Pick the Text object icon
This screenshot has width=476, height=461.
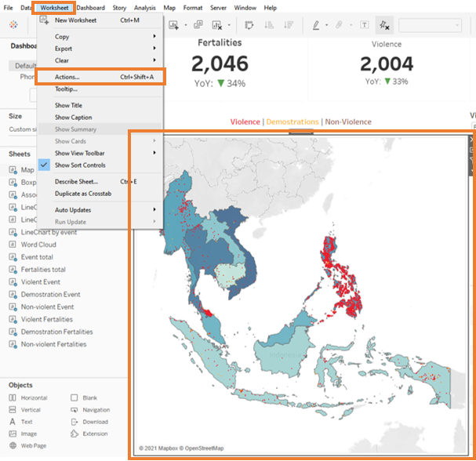pyautogui.click(x=13, y=422)
